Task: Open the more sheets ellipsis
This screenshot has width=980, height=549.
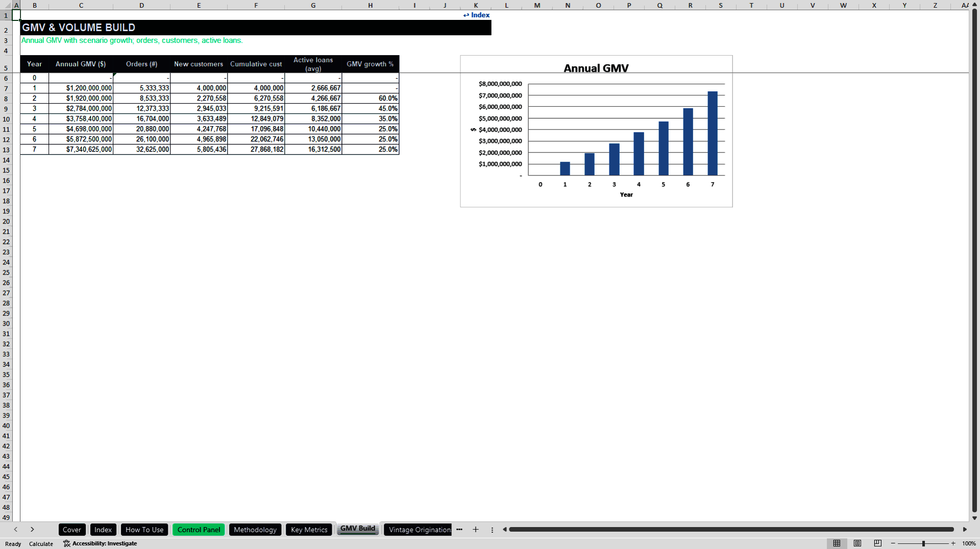Action: 459,530
